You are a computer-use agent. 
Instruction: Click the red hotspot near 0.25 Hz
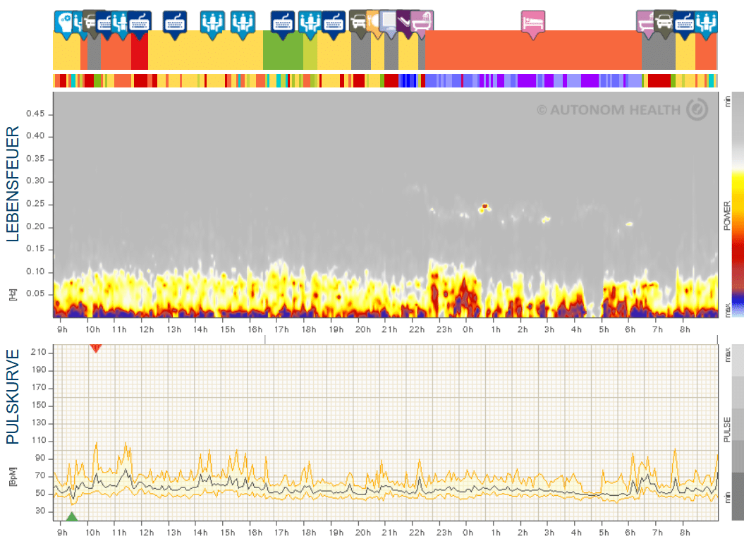[484, 207]
